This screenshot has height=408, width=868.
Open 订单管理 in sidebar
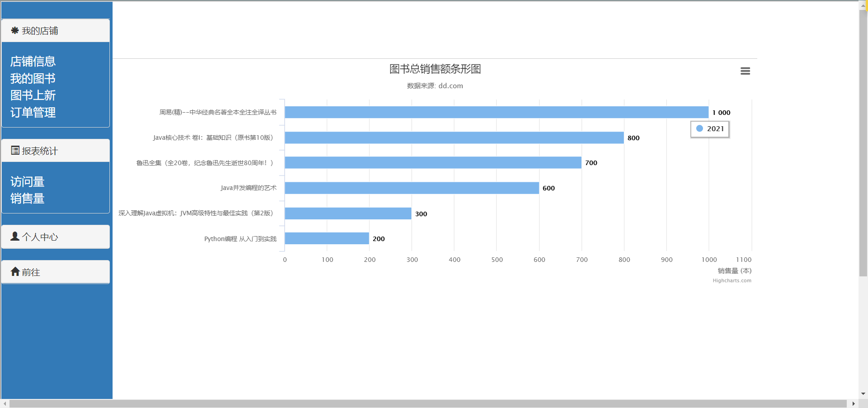33,113
